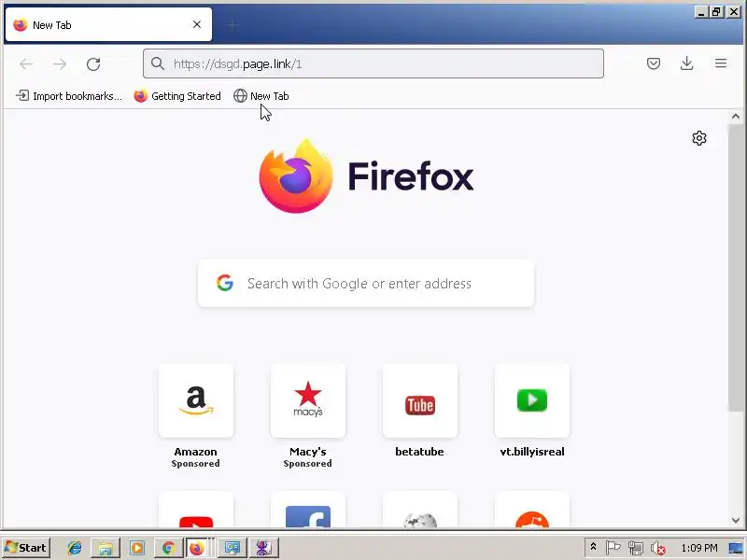Open the monitor app taskbar icon
This screenshot has height=560, width=747.
233,548
